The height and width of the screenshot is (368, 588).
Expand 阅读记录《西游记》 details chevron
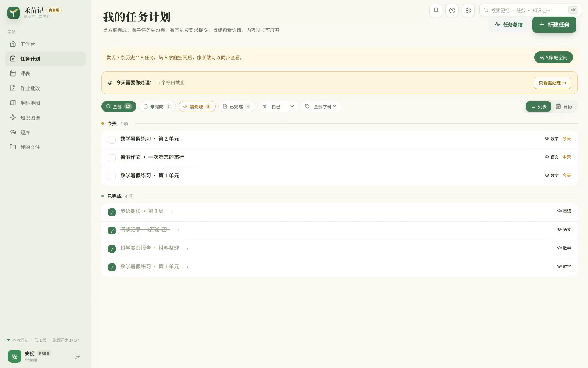[x=178, y=230]
